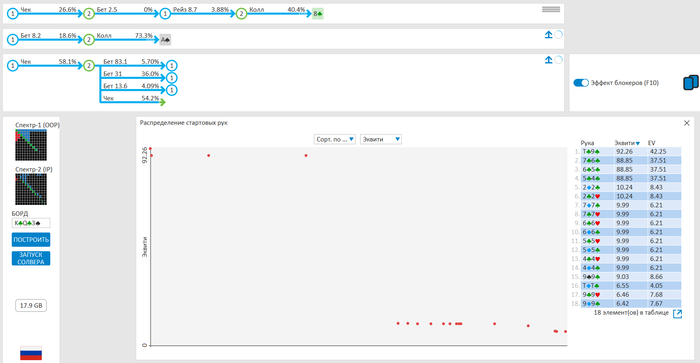Viewport: 700px width, 363px height.
Task: Click the EV column header
Action: click(x=651, y=143)
